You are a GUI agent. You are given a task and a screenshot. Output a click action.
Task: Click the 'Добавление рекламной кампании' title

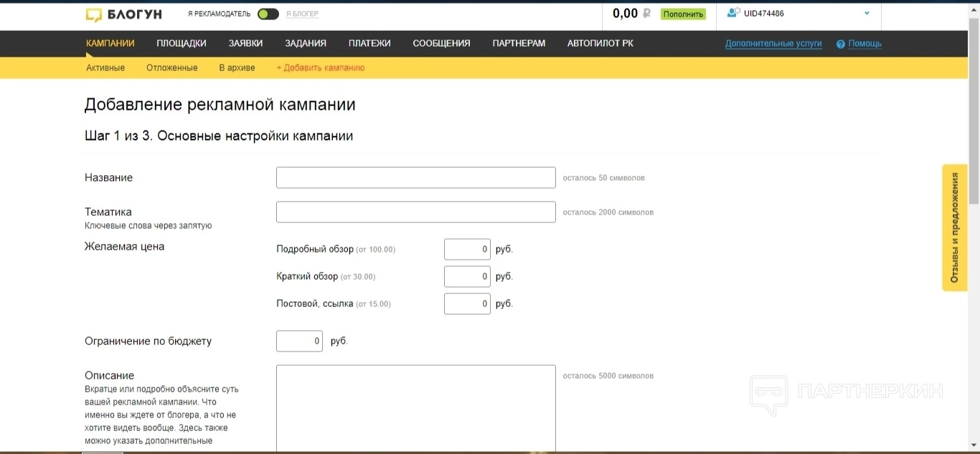tap(220, 105)
